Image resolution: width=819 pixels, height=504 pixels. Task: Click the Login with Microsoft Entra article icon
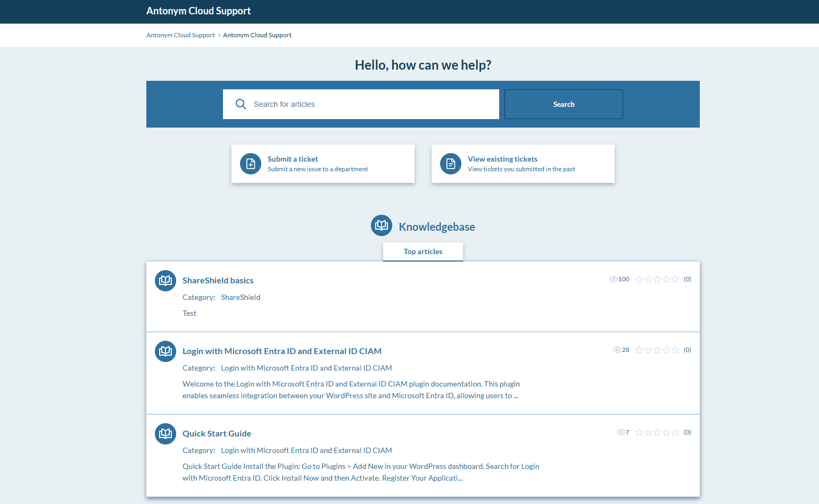click(x=166, y=351)
